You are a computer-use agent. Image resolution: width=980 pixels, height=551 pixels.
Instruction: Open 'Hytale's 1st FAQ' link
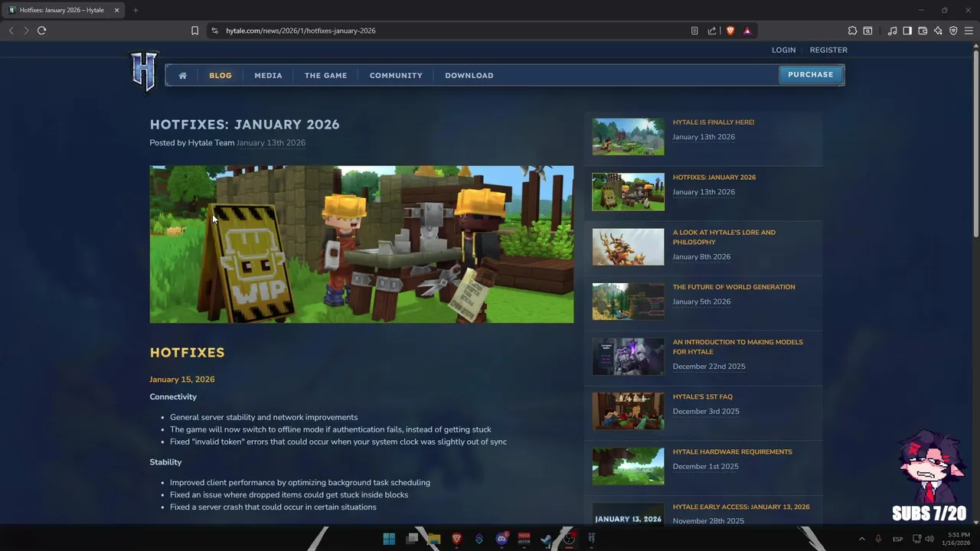point(703,396)
